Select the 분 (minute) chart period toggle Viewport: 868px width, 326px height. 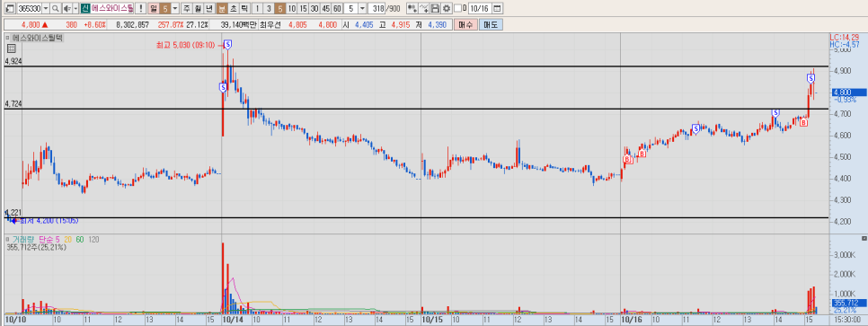(222, 9)
